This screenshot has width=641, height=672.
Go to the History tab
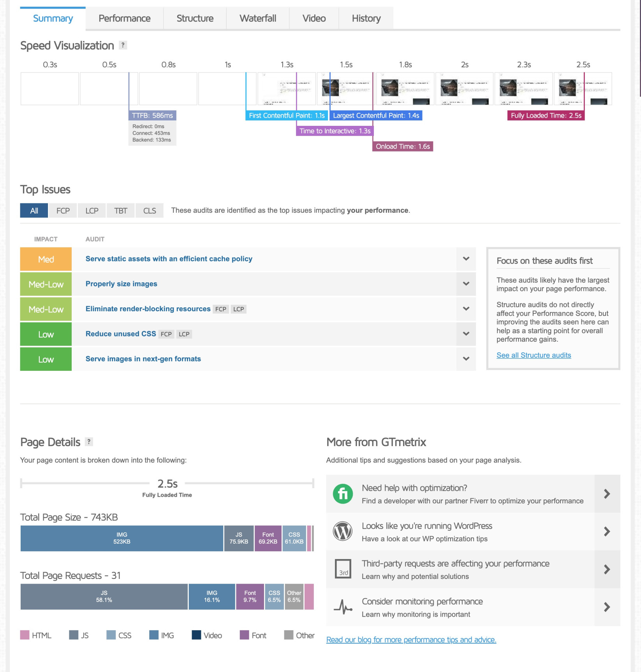(x=366, y=18)
